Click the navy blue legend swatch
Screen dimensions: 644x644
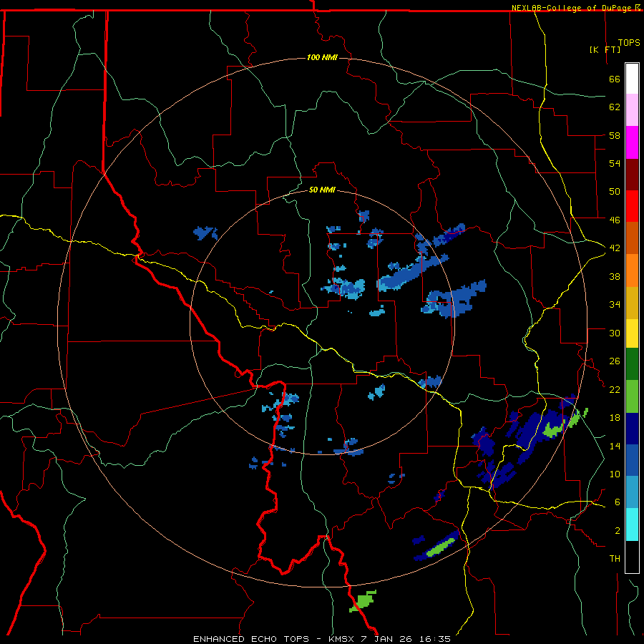(632, 429)
